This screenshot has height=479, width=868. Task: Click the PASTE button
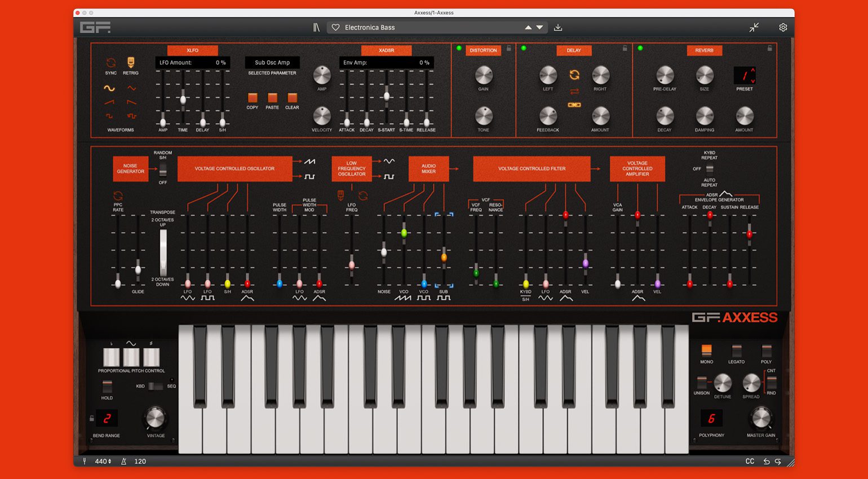pyautogui.click(x=272, y=98)
